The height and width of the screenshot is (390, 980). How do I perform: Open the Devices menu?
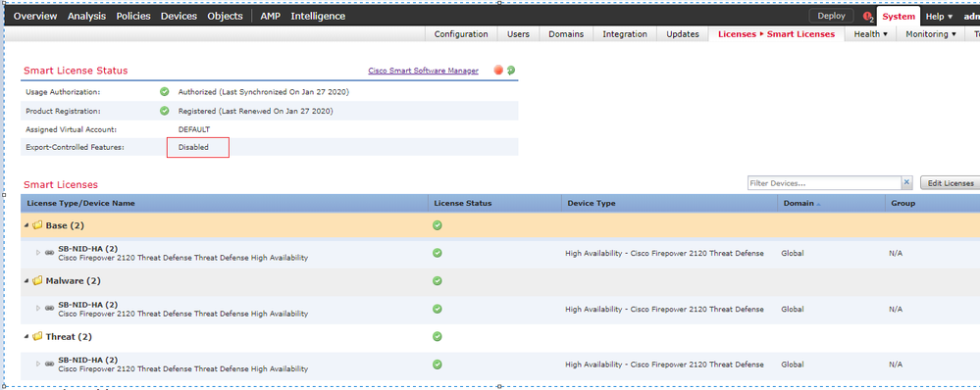179,17
